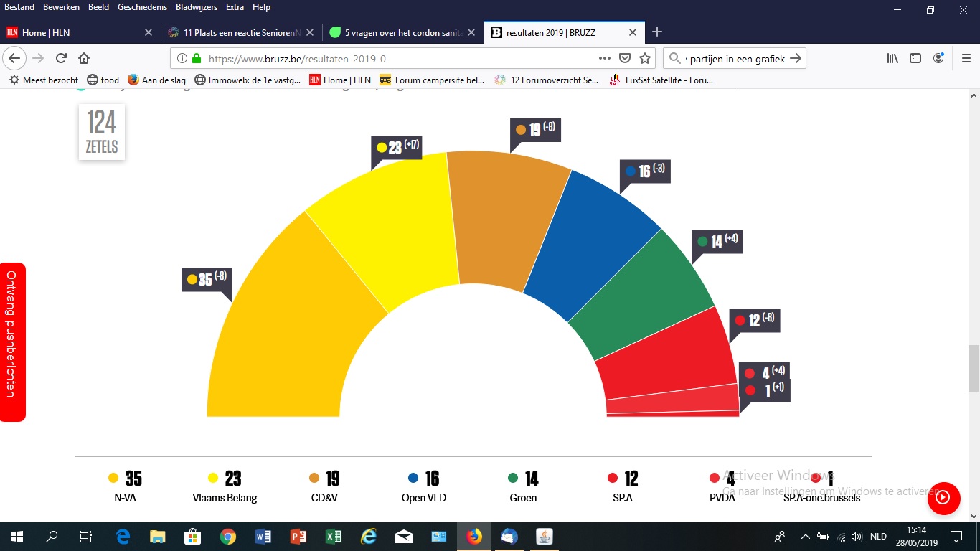
Task: Click the red play button on the page
Action: pyautogui.click(x=943, y=498)
